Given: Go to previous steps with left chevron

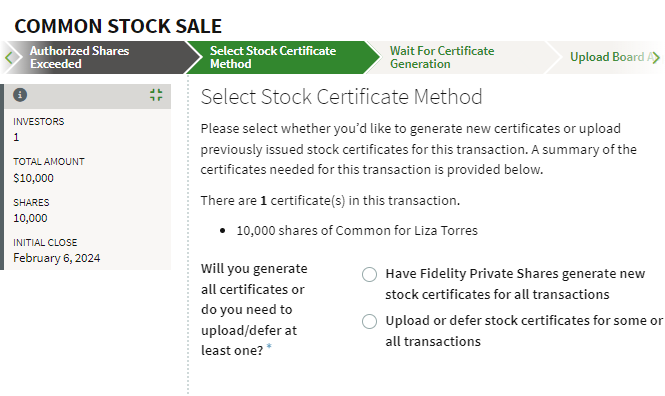Looking at the screenshot, I should tap(9, 57).
